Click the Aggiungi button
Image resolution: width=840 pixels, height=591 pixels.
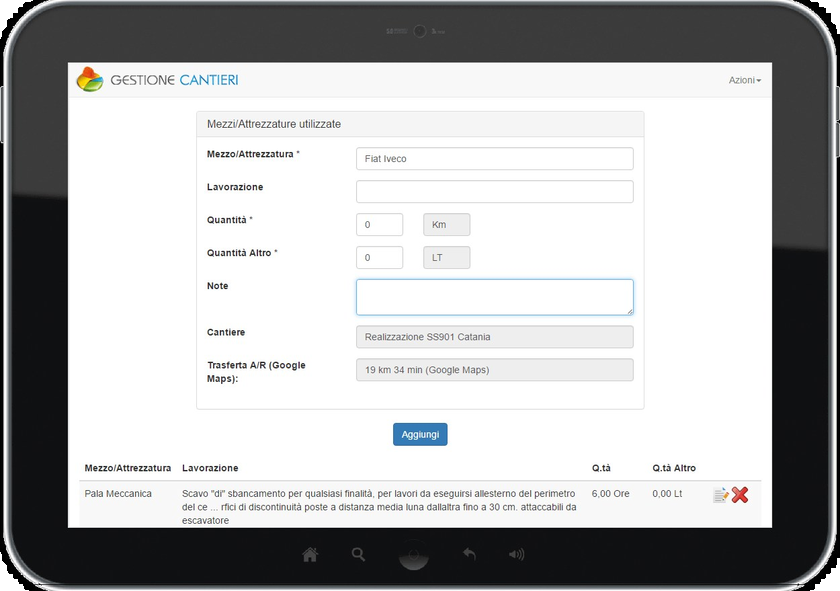420,434
